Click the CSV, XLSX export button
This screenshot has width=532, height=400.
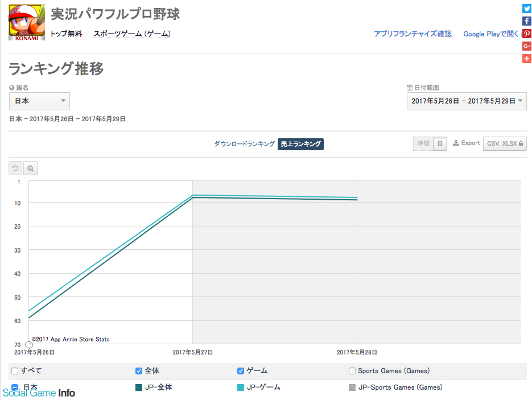(x=505, y=143)
